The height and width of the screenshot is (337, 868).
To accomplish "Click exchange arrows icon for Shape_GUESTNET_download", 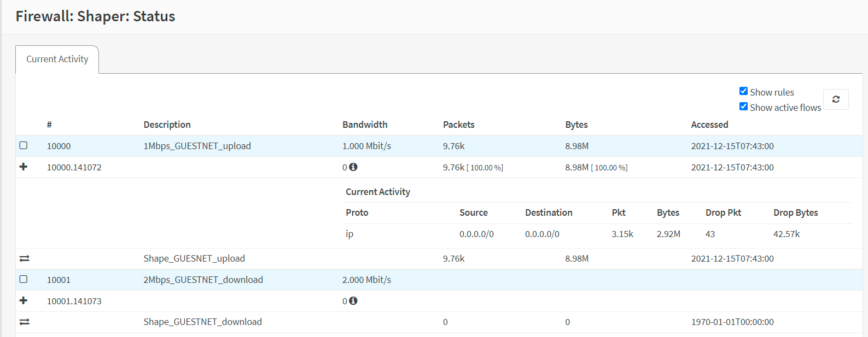I will [x=24, y=322].
